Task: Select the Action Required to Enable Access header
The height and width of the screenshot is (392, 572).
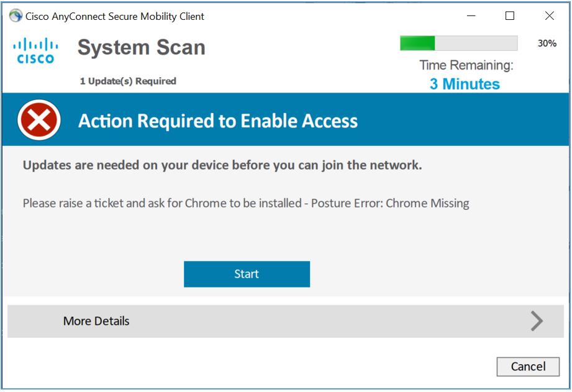Action: 217,121
